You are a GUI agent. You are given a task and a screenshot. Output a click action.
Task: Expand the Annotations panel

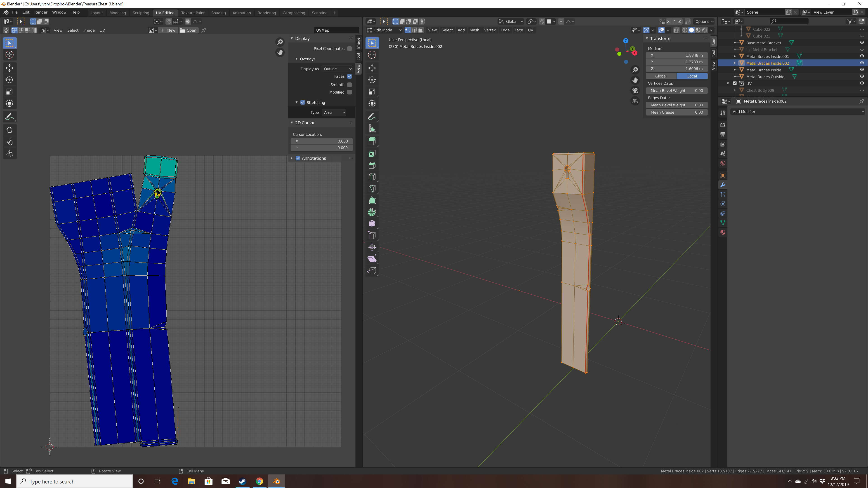click(x=292, y=158)
